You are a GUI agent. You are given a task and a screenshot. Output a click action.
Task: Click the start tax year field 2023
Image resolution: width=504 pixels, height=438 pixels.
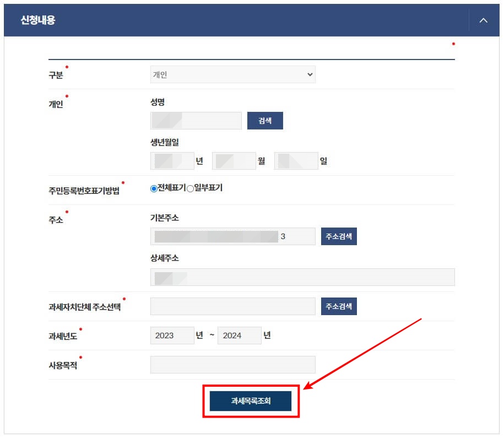(x=172, y=336)
